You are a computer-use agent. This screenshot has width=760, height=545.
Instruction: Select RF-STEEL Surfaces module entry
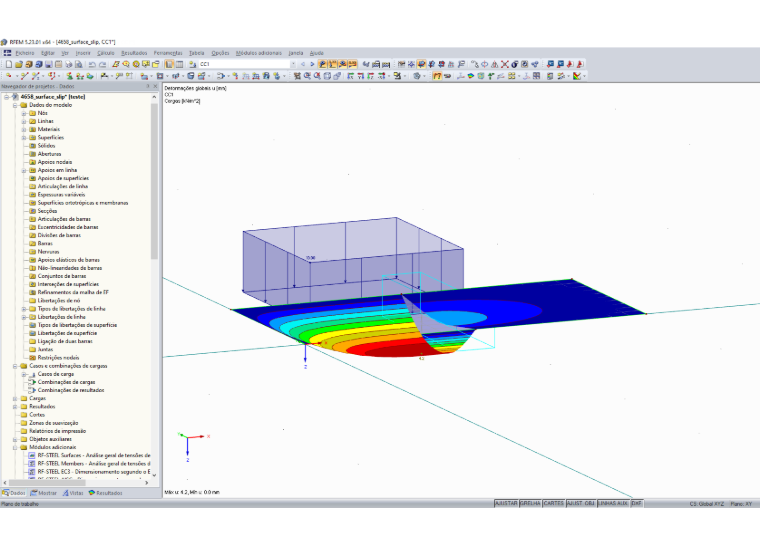pos(94,455)
